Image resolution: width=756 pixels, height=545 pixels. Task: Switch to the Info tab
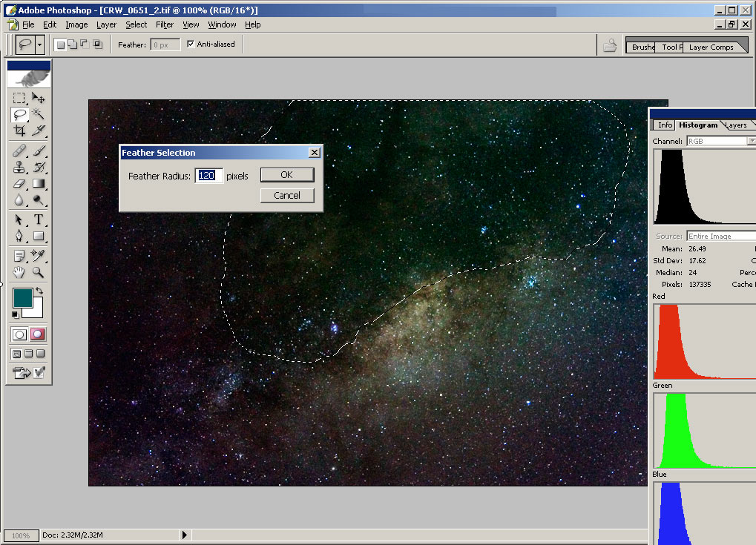(665, 125)
